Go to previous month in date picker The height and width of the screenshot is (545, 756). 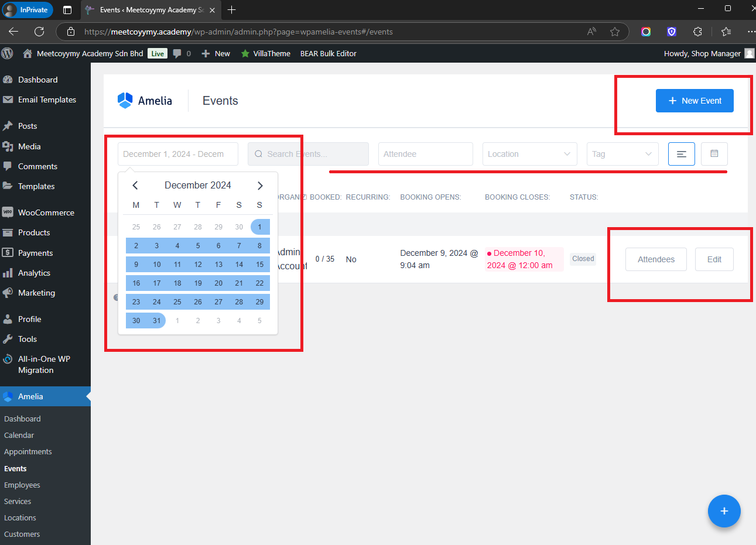click(135, 186)
